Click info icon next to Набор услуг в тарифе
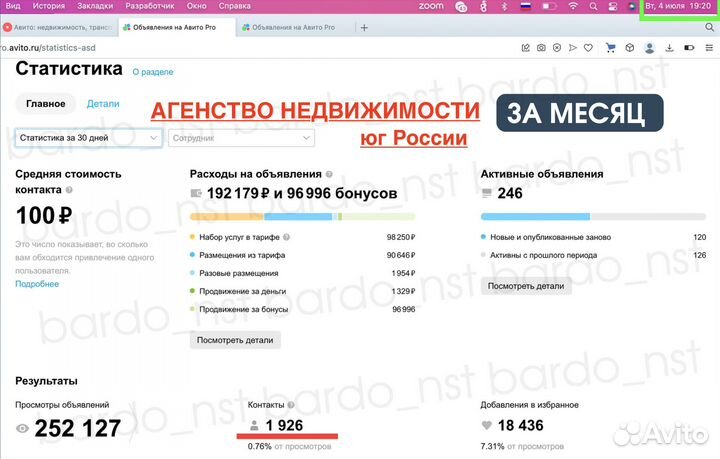Image resolution: width=720 pixels, height=459 pixels. (287, 237)
